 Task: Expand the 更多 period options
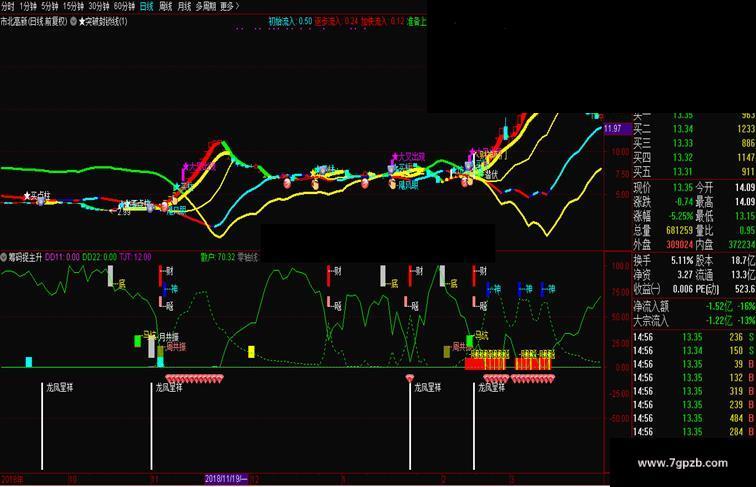230,6
